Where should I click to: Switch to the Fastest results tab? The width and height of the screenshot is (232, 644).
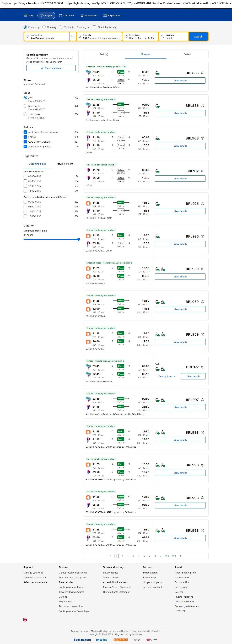coord(187,54)
